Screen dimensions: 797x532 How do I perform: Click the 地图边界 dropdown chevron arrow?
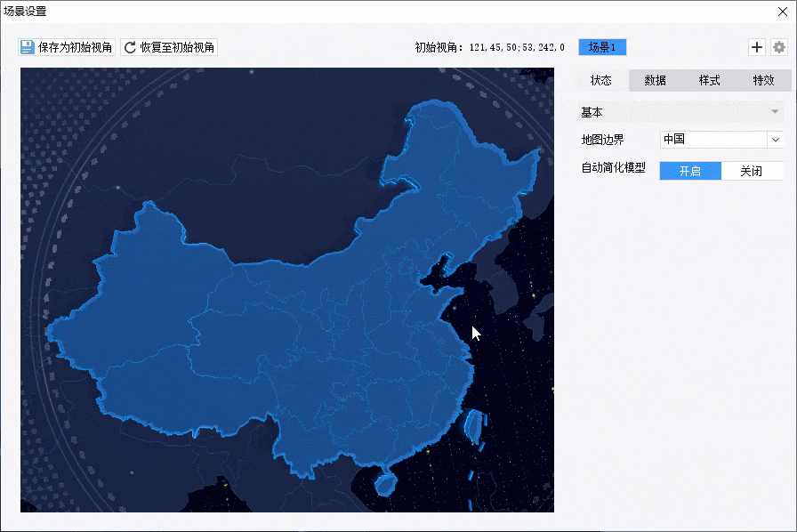pyautogui.click(x=776, y=140)
